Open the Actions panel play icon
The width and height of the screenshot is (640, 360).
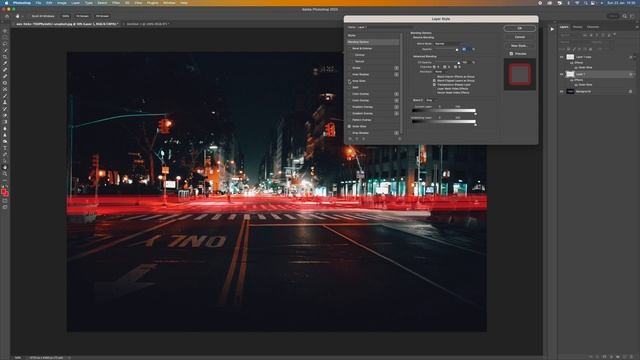click(x=552, y=29)
